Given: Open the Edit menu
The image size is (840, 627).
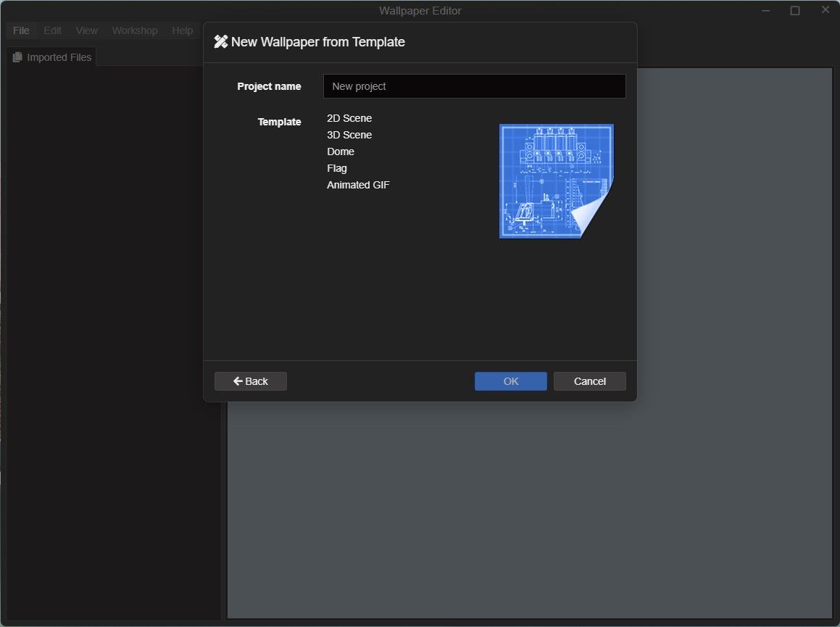Looking at the screenshot, I should pos(51,30).
